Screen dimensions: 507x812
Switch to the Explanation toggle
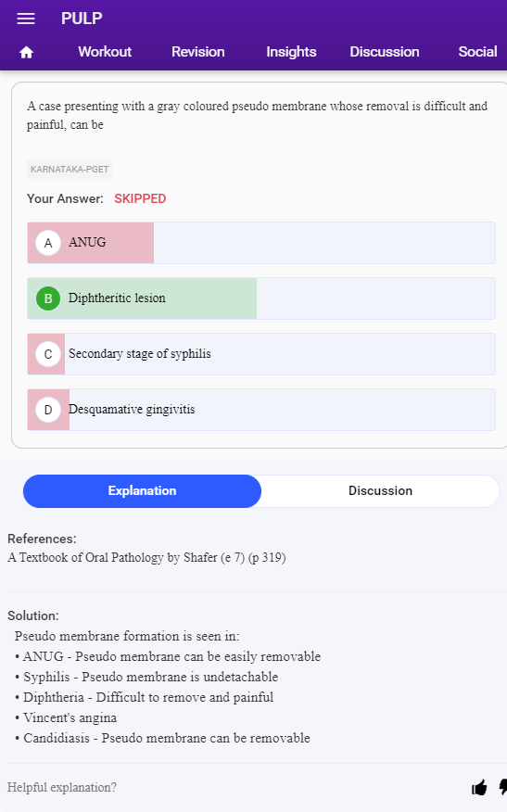143,491
